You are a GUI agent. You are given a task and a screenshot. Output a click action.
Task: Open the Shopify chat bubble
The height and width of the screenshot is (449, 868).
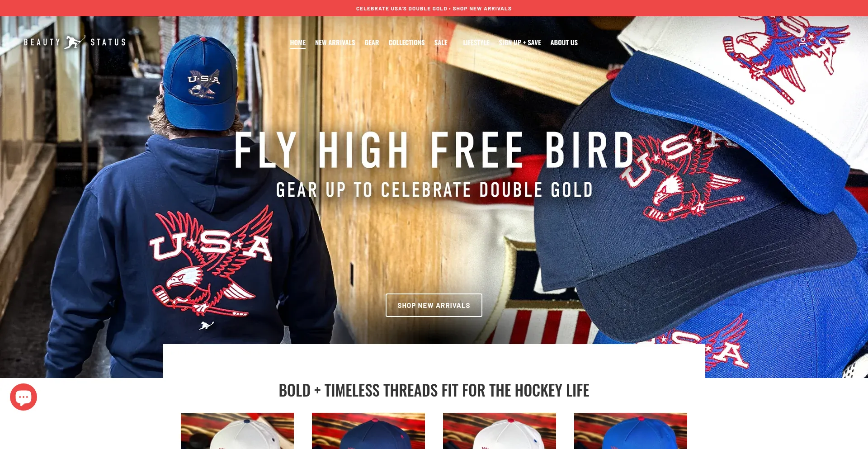(24, 397)
